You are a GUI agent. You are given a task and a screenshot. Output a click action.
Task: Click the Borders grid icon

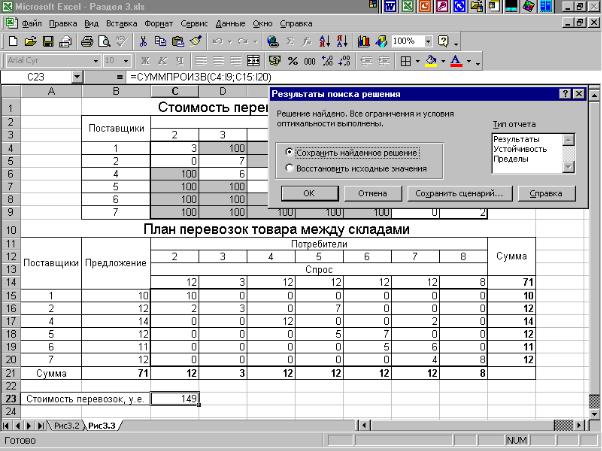[x=406, y=61]
